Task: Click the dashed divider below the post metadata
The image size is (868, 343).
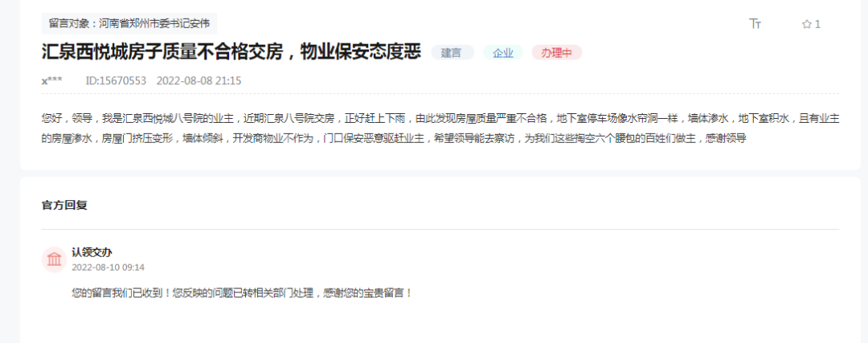Action: (440, 93)
